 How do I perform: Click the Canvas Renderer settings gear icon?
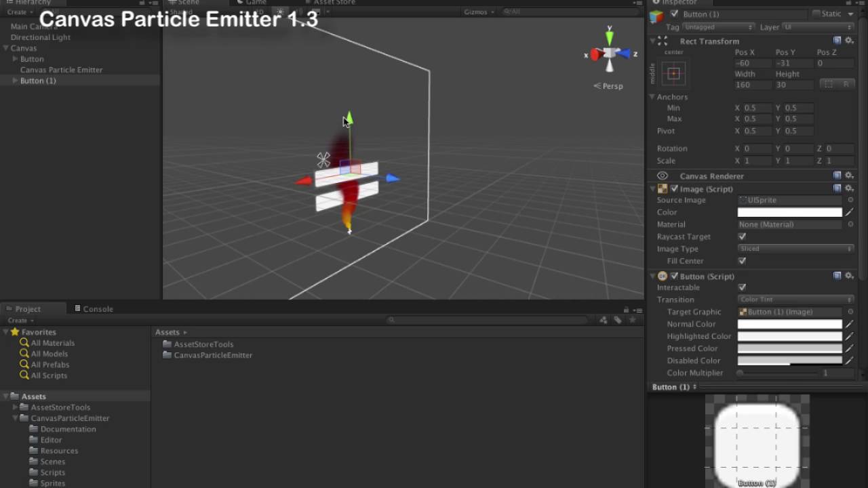coord(849,176)
